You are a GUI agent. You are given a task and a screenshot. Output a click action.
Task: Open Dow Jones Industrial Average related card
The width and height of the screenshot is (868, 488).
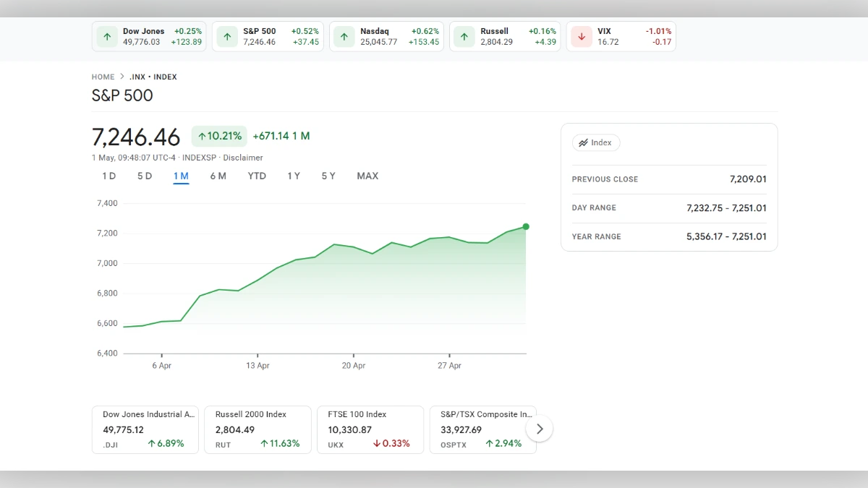[x=145, y=429]
